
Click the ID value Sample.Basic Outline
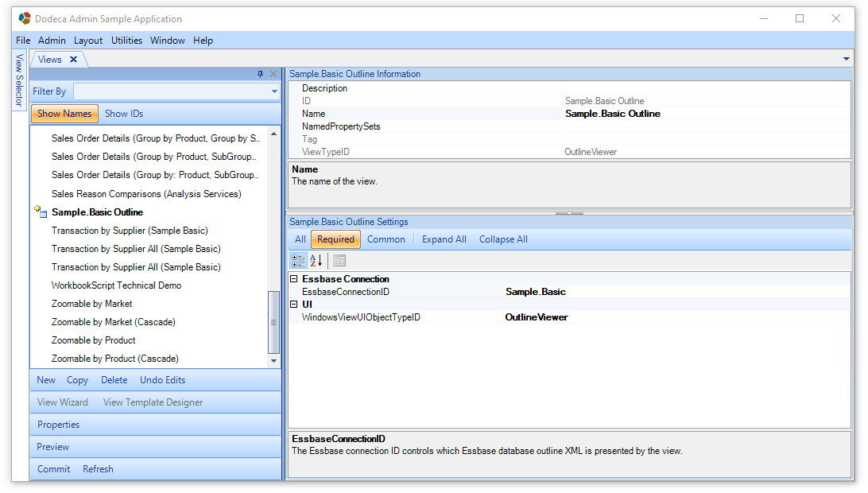604,101
